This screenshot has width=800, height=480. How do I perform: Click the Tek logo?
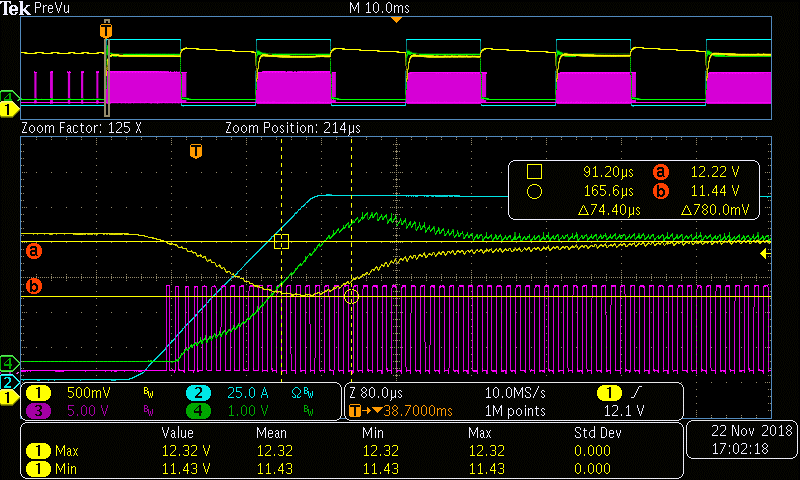[15, 9]
